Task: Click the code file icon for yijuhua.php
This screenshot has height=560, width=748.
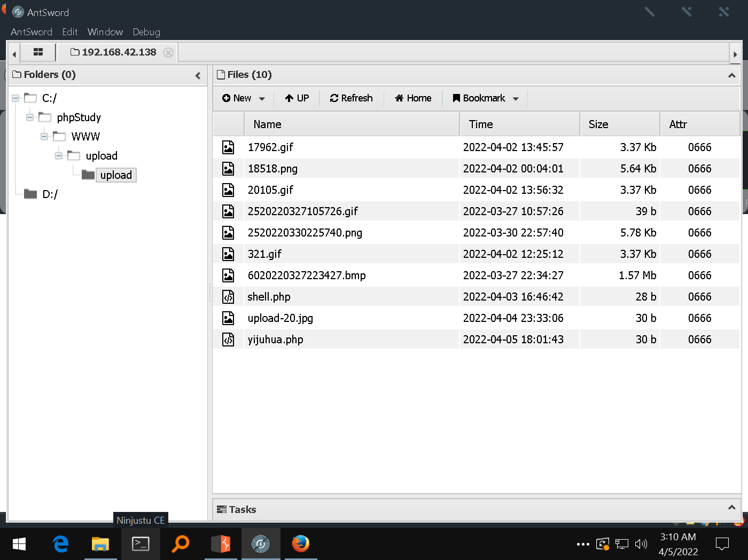Action: (228, 340)
